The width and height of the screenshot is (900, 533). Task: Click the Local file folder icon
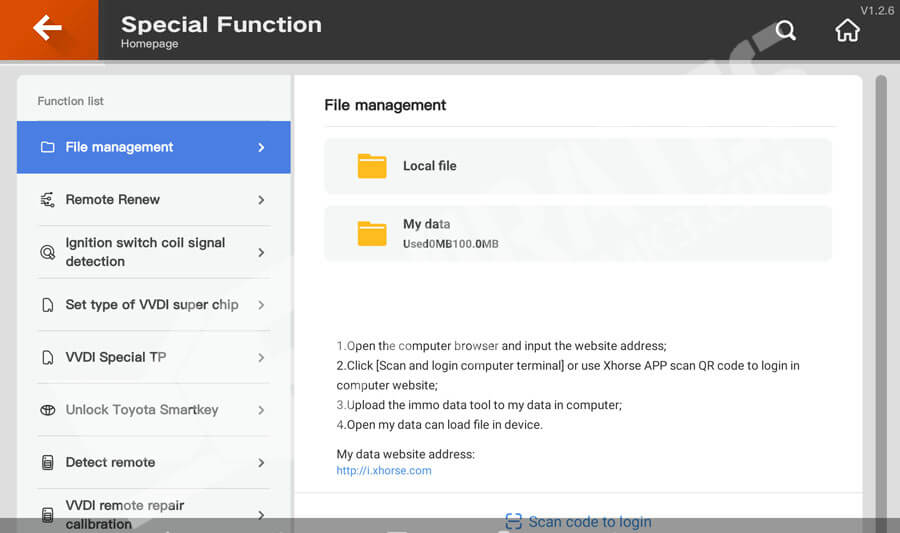tap(372, 166)
